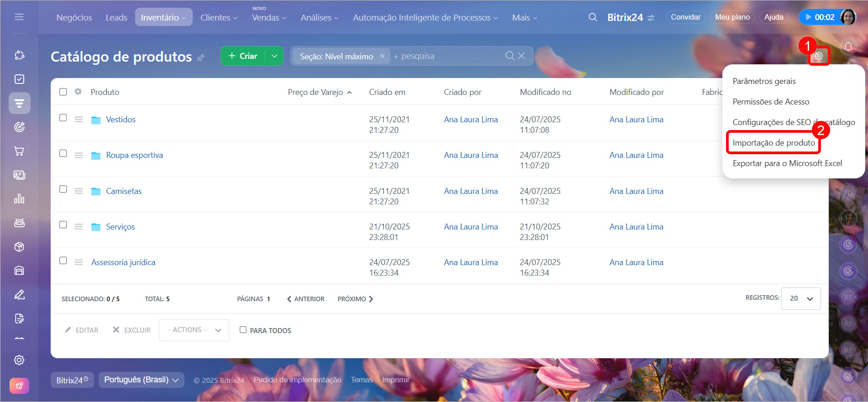868x402 pixels.
Task: Expand the Criar button dropdown arrow
Action: click(274, 56)
